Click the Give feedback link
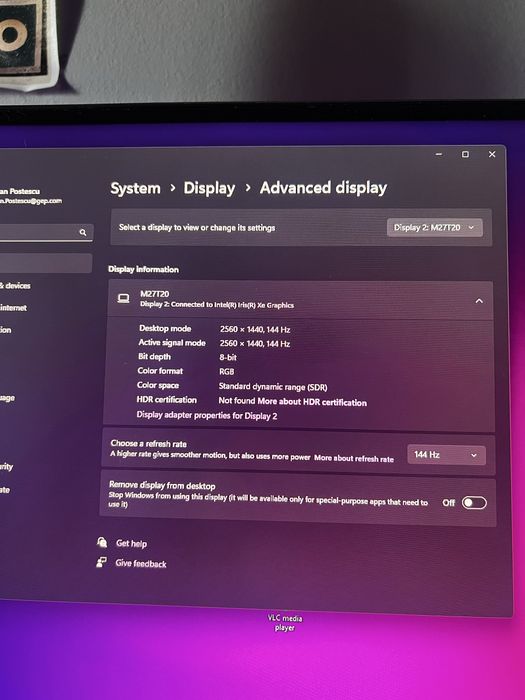Image resolution: width=525 pixels, height=700 pixels. coord(141,563)
